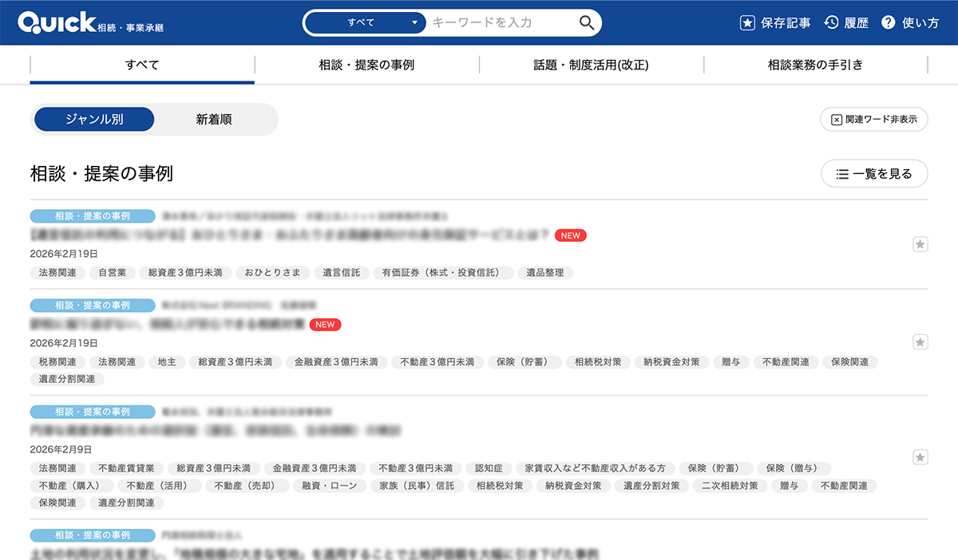Open the 相談業務の手引き tab
The image size is (958, 560).
814,65
